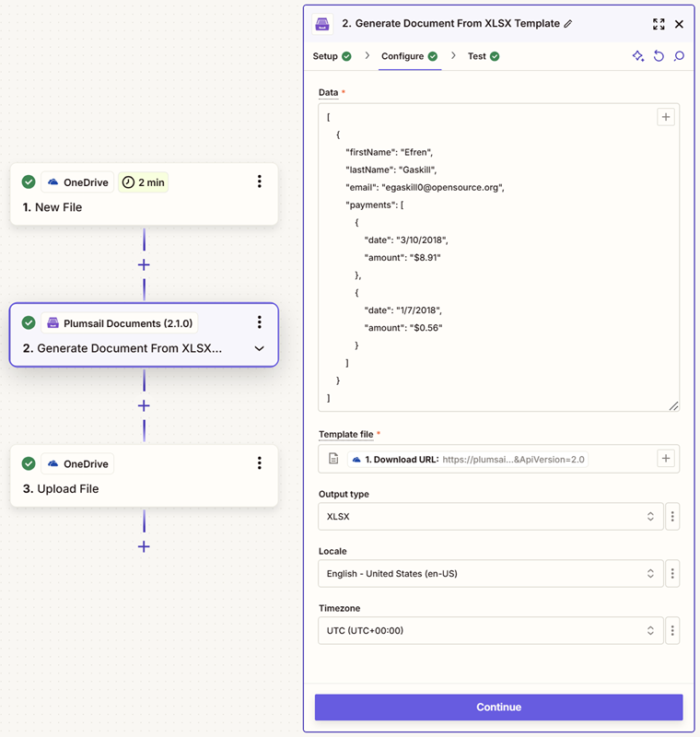The width and height of the screenshot is (700, 737).
Task: Switch to the Configure tab
Action: pyautogui.click(x=410, y=56)
